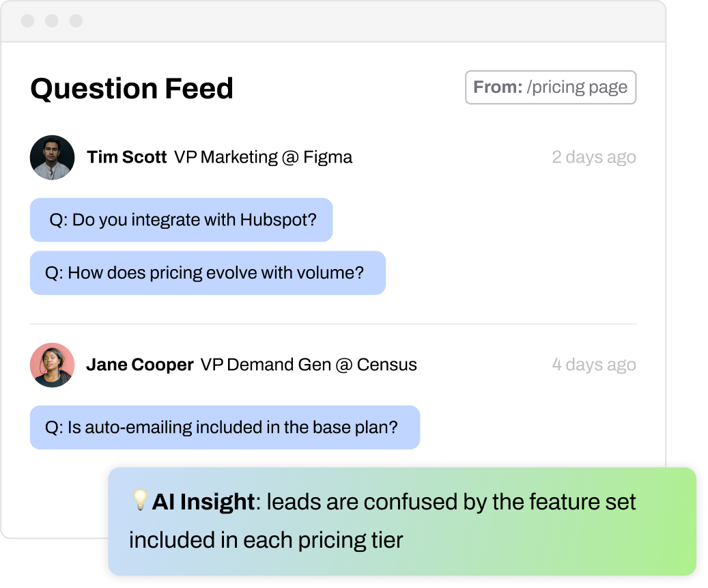Switch to the Question Feed view
The height and width of the screenshot is (588, 708).
[132, 89]
